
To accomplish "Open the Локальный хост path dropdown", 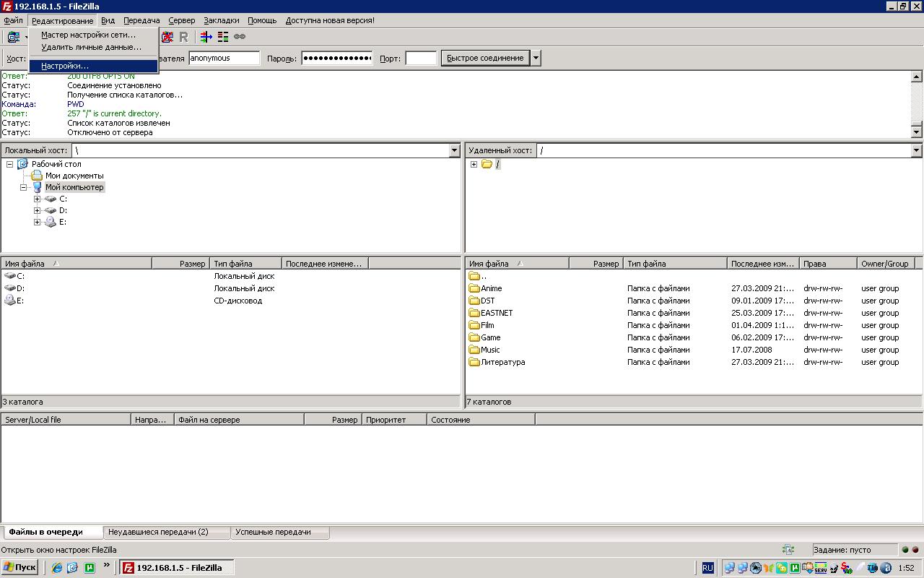I will [x=455, y=150].
